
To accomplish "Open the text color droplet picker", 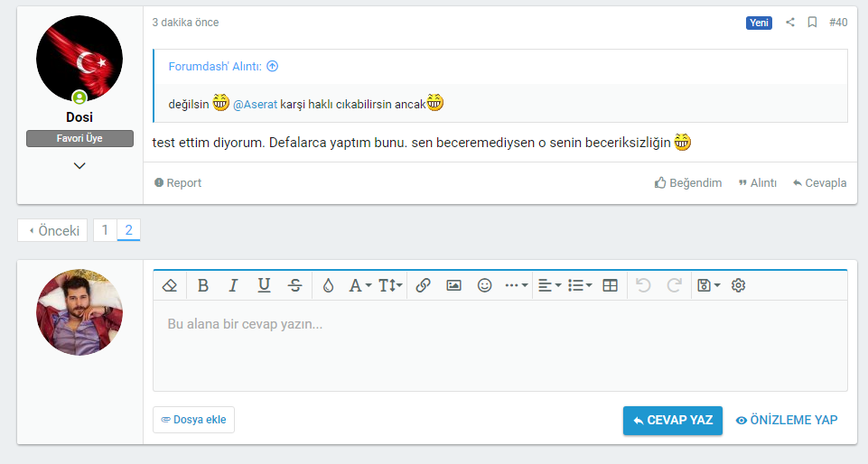I will 328,285.
